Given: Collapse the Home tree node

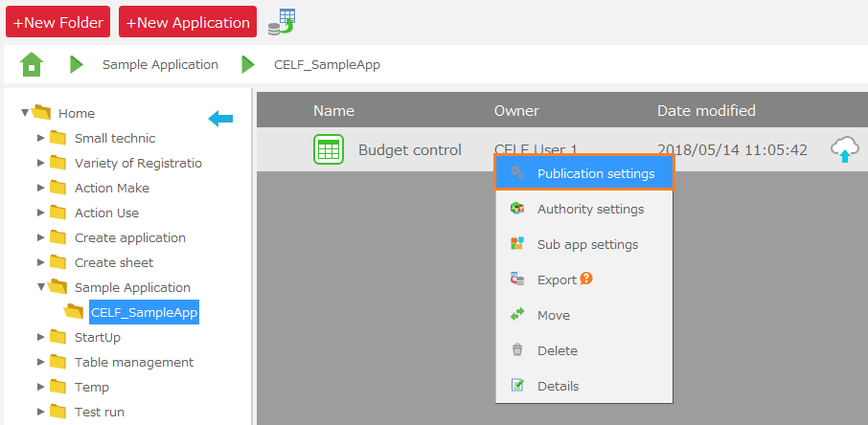Looking at the screenshot, I should pyautogui.click(x=26, y=113).
